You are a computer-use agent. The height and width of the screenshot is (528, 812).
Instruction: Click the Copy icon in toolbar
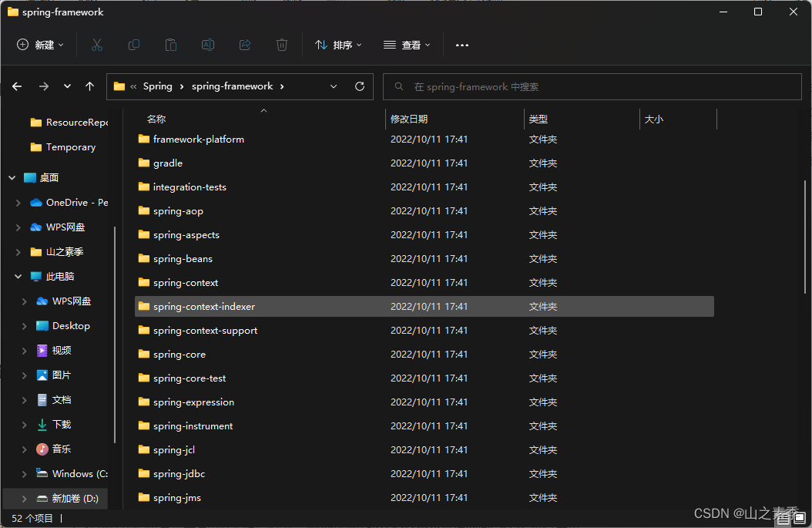(x=133, y=45)
